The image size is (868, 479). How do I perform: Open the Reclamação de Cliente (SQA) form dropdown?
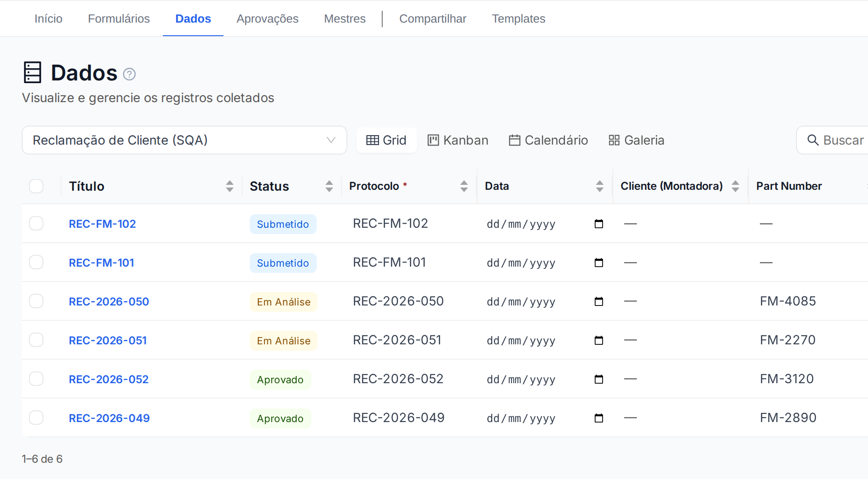[x=185, y=140]
